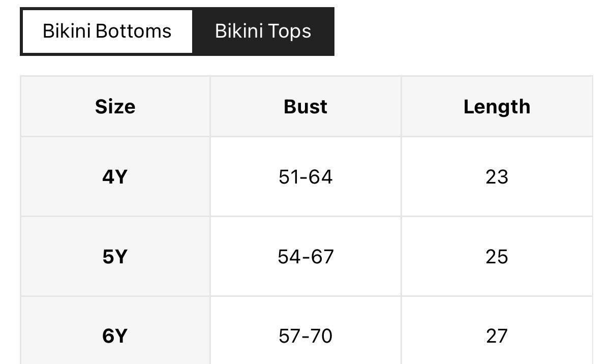Click the 57-70 bust measurement
Viewport: 613px width, 364px height.
pos(305,336)
